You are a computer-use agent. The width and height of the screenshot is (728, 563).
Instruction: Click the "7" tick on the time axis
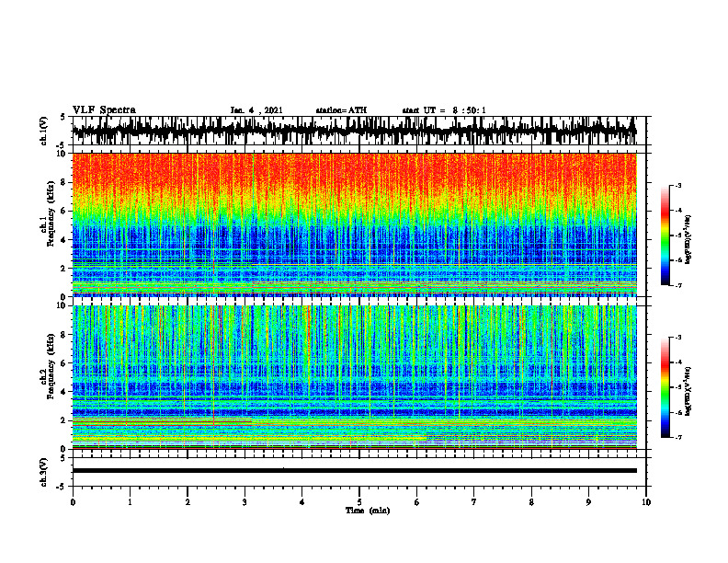[474, 502]
